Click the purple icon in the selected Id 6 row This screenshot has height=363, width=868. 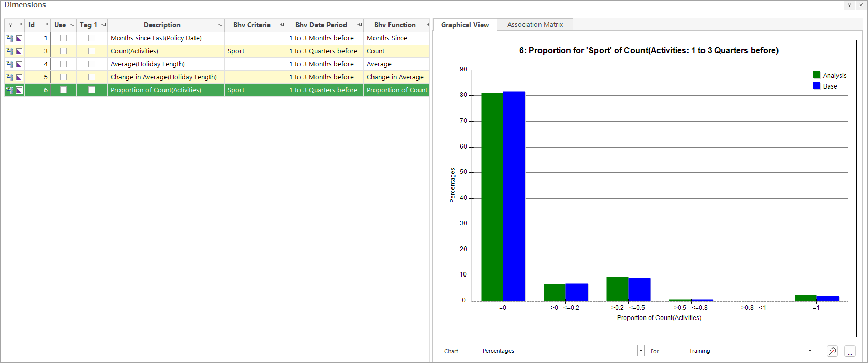tap(19, 90)
